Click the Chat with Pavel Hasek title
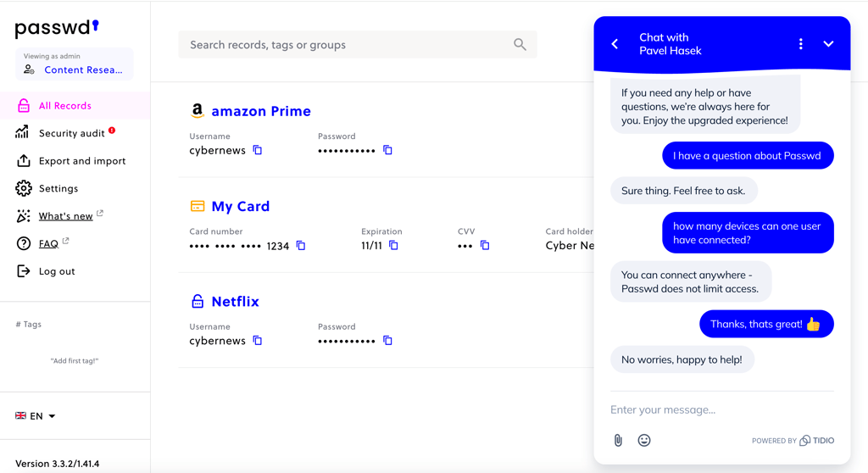This screenshot has width=868, height=473. pyautogui.click(x=670, y=44)
